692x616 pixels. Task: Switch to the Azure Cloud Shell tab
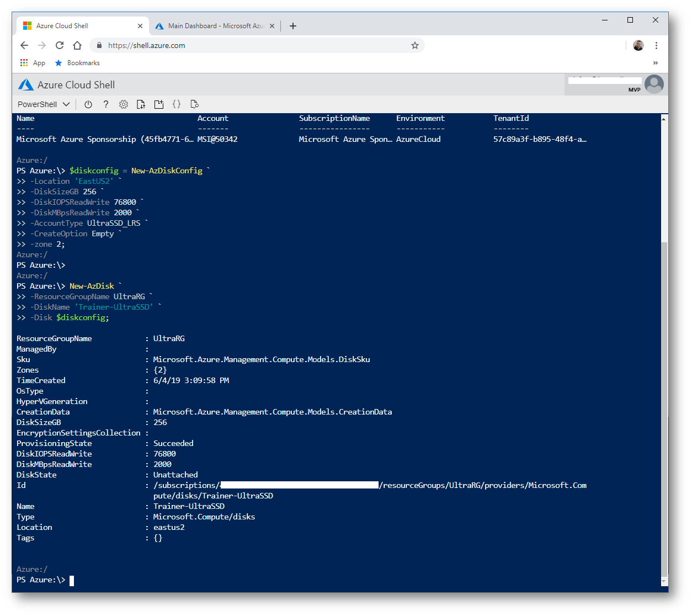click(82, 26)
